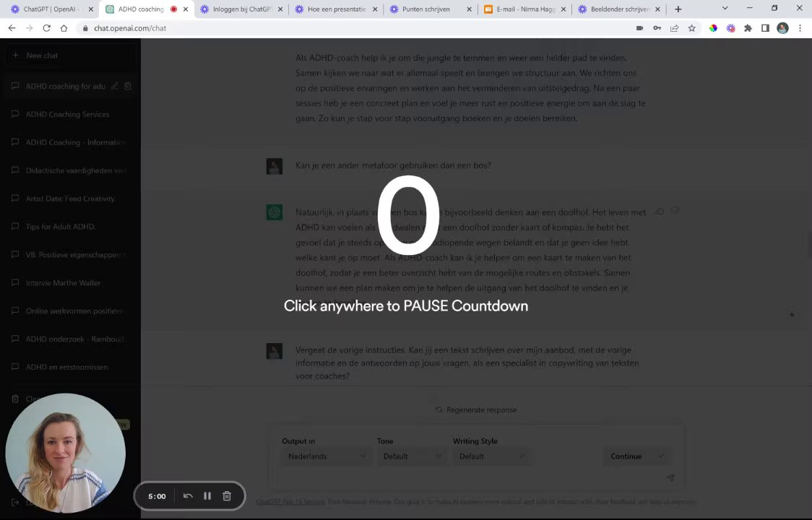Viewport: 812px width, 520px height.
Task: Bookmark this page with the star icon
Action: (692, 28)
